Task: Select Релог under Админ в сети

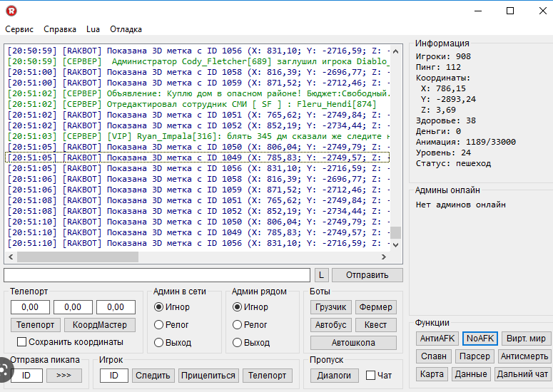Action: (159, 324)
